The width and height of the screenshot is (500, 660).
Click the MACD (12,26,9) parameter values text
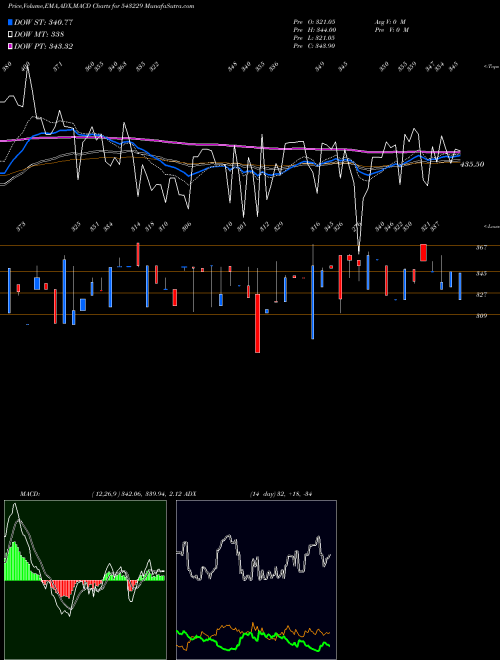click(138, 493)
